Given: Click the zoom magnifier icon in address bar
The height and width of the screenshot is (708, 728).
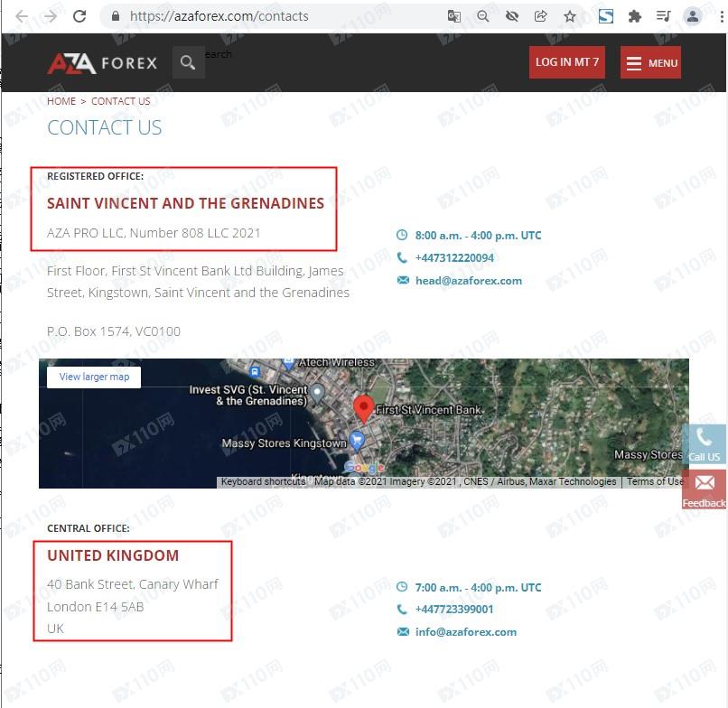Looking at the screenshot, I should pyautogui.click(x=483, y=17).
